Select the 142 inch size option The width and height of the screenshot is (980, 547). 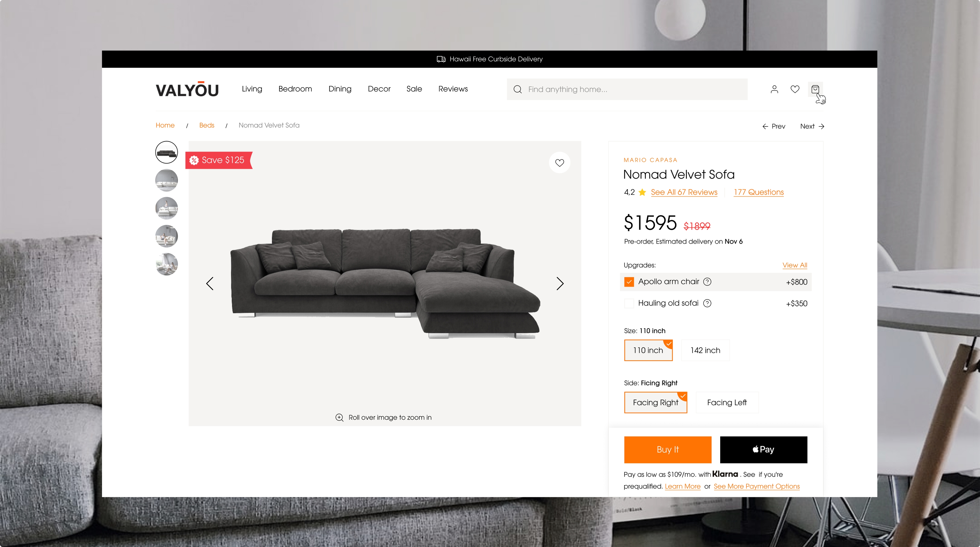click(x=705, y=350)
